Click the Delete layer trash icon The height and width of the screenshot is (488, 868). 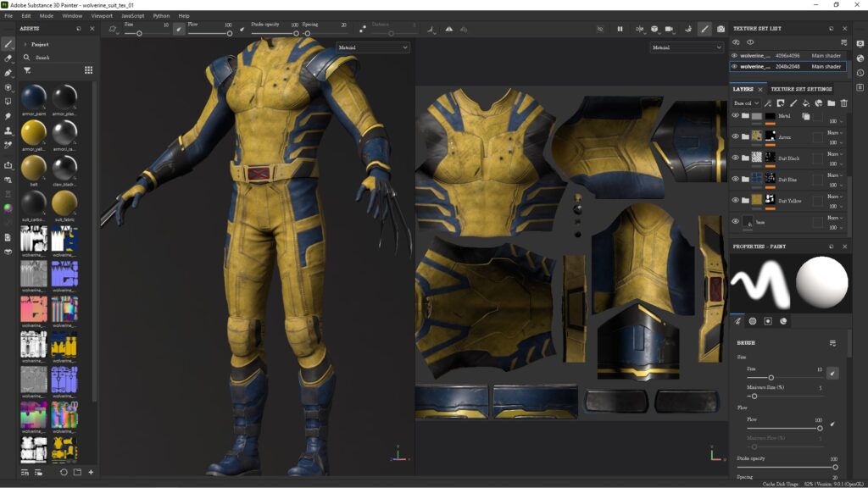pos(845,103)
